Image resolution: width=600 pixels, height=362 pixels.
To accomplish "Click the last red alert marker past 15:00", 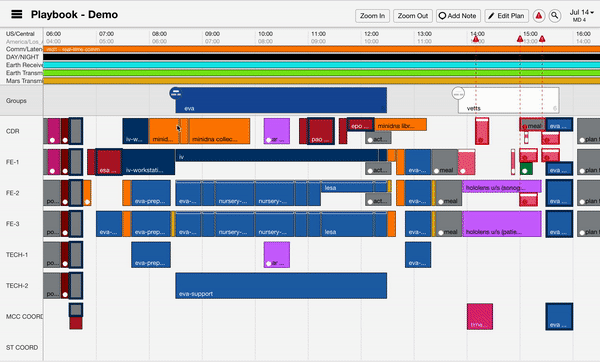I will coord(542,39).
